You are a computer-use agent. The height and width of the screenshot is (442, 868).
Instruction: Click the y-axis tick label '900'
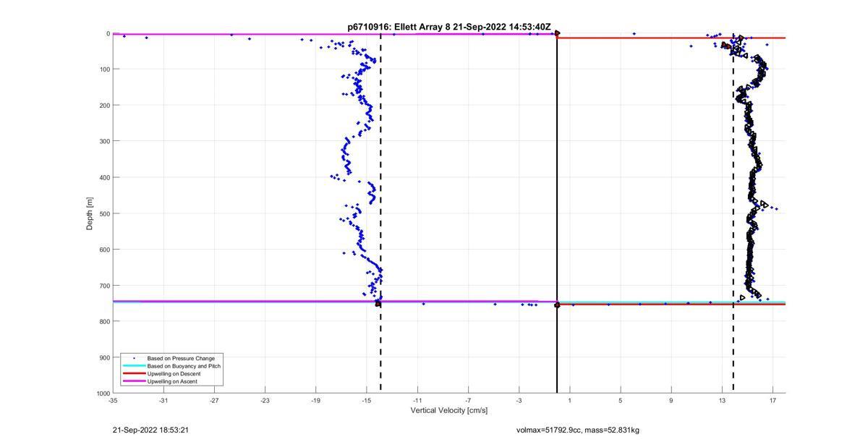coord(106,357)
